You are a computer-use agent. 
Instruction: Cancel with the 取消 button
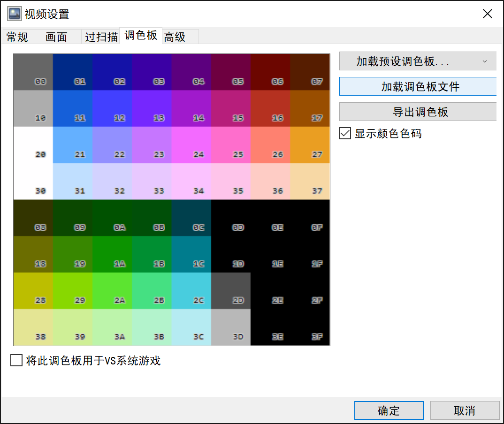coord(465,410)
